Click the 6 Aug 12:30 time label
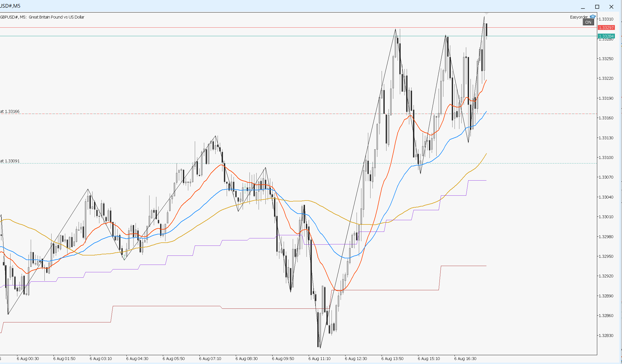Image resolution: width=622 pixels, height=364 pixels. [x=356, y=359]
